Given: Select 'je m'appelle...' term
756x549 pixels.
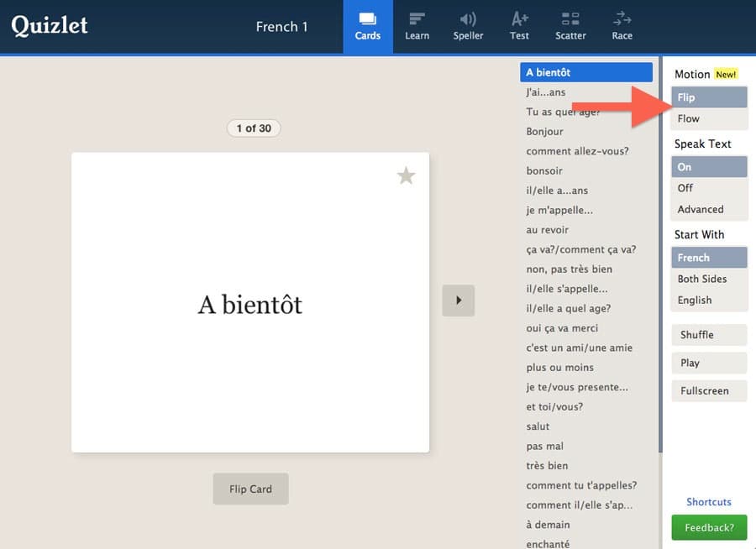Looking at the screenshot, I should 586,210.
